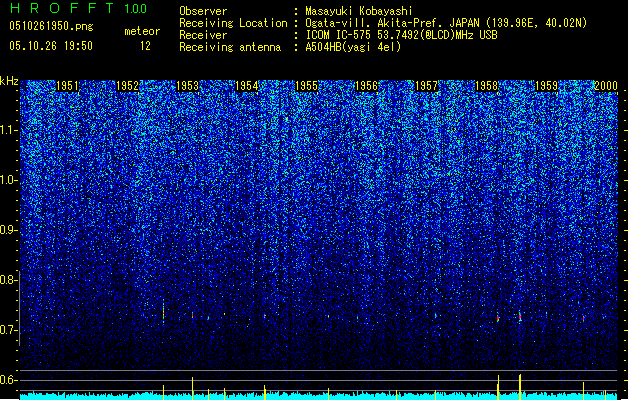Click the 1.1 kHz axis label
This screenshot has height=400, width=629.
pos(9,130)
